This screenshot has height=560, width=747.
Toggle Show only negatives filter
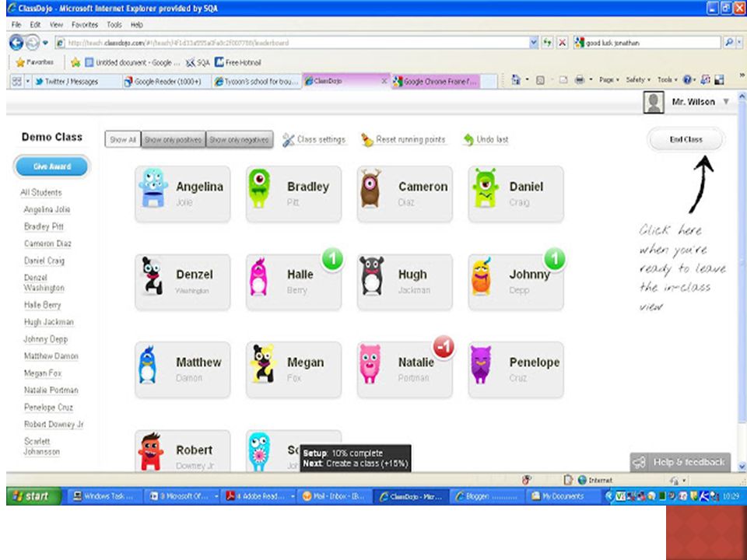240,139
